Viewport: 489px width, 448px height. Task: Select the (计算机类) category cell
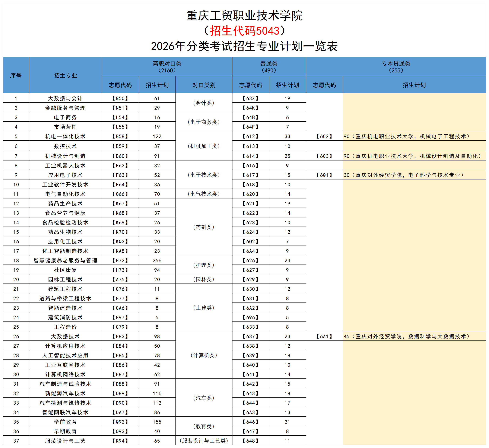tap(204, 355)
